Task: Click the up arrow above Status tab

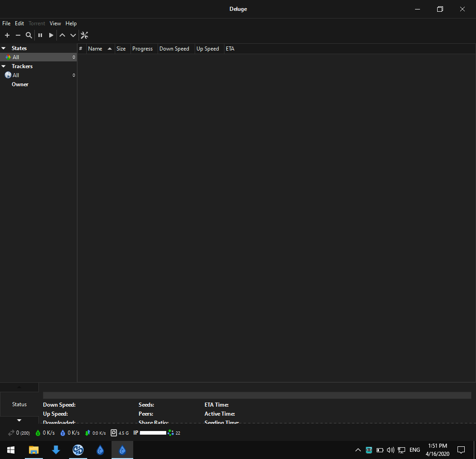Action: point(19,387)
